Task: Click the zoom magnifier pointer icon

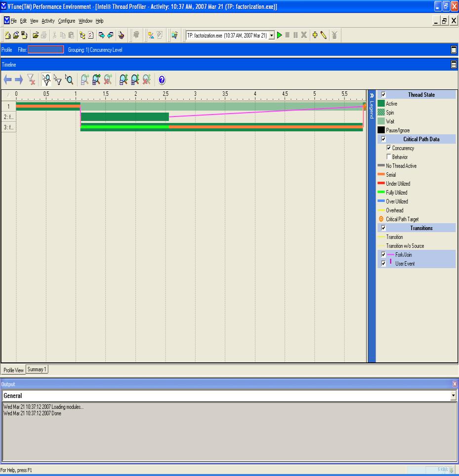Action: point(70,80)
